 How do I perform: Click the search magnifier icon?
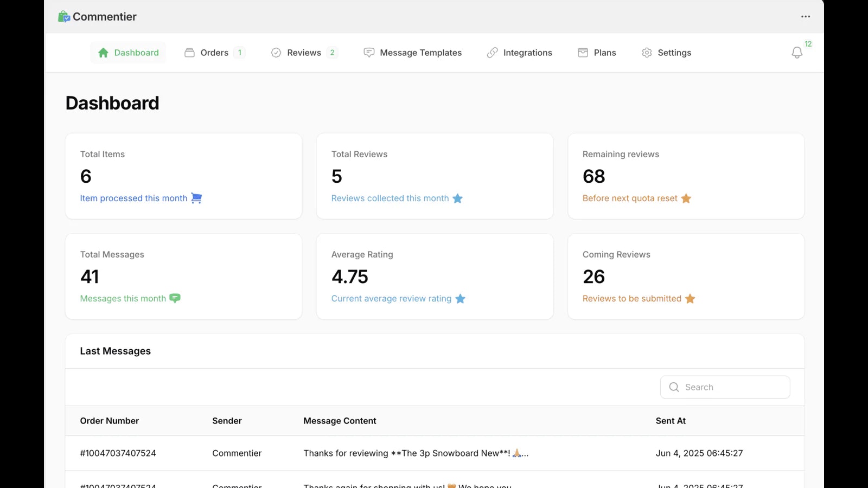tap(674, 387)
